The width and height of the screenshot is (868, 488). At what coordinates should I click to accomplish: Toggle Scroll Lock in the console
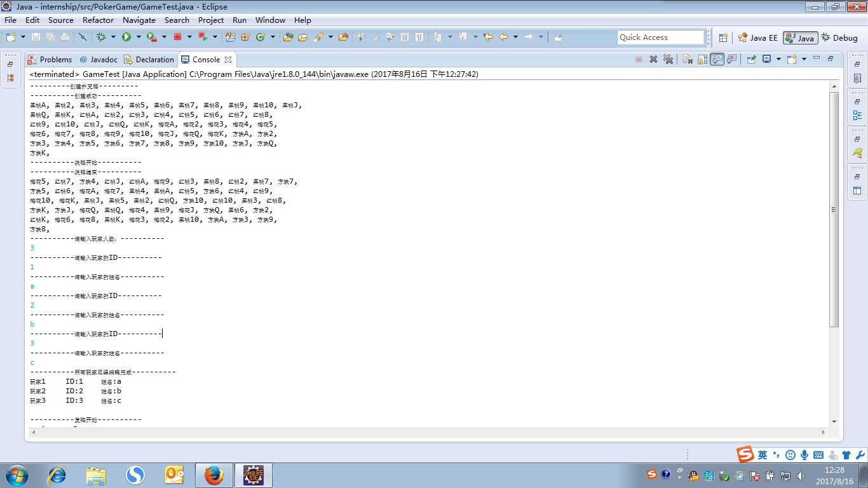702,59
